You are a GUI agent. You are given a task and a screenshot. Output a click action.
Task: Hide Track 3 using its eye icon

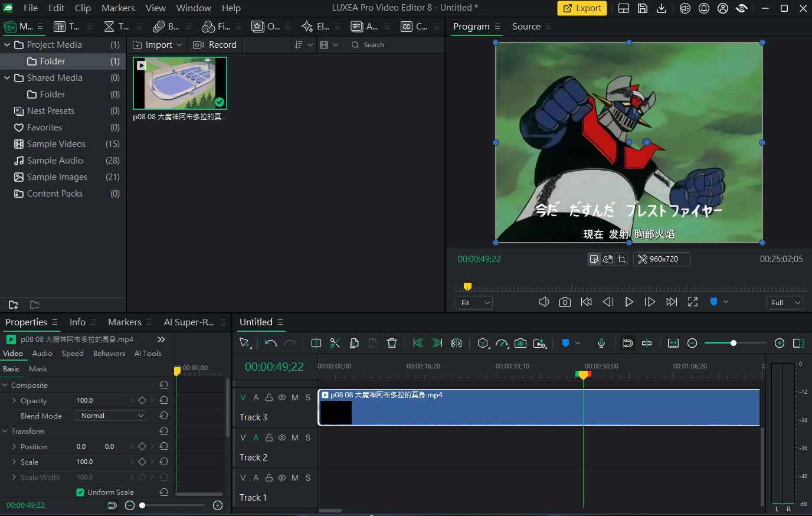click(282, 397)
